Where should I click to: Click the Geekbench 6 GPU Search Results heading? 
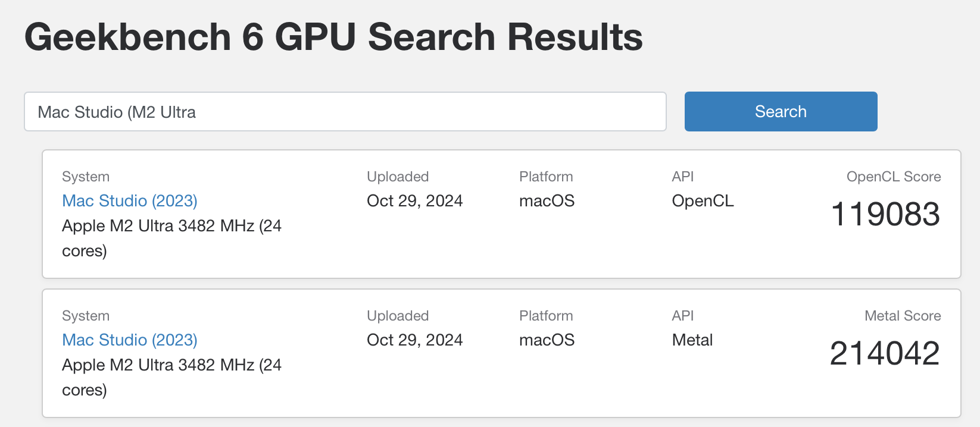333,37
